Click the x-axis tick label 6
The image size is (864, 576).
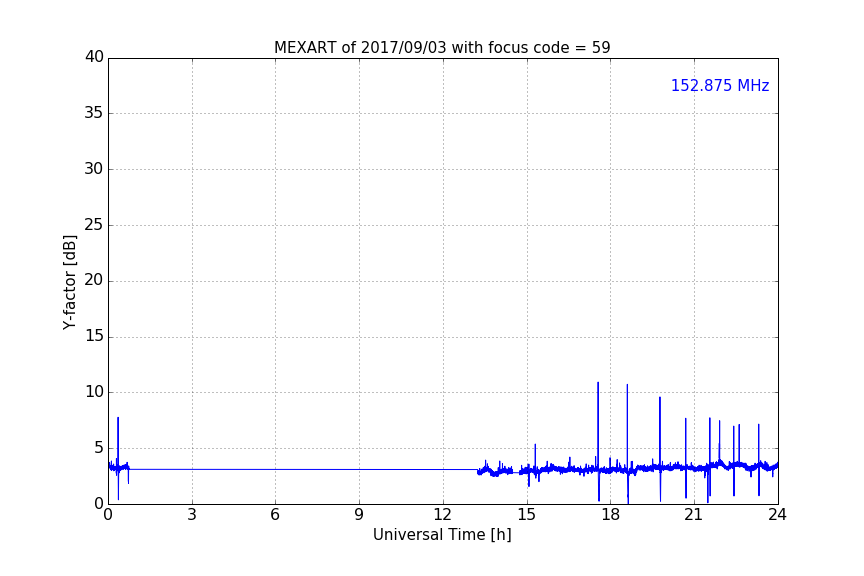click(x=275, y=515)
